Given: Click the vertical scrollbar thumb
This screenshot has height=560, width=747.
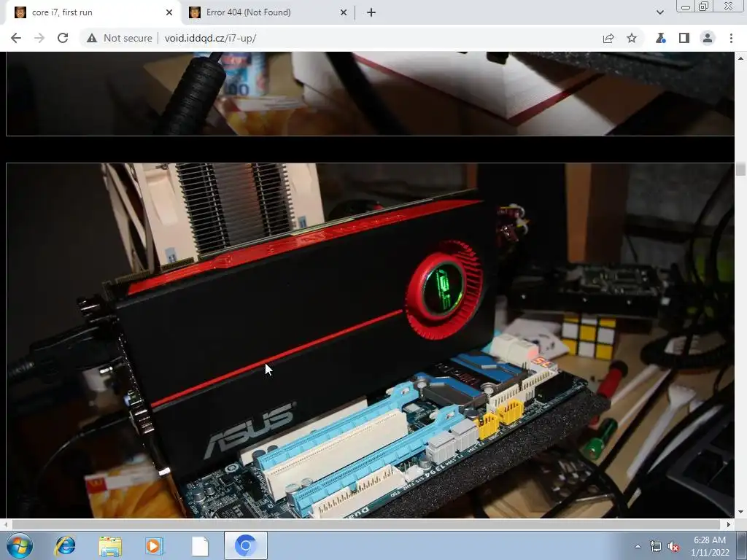Looking at the screenshot, I should [741, 169].
